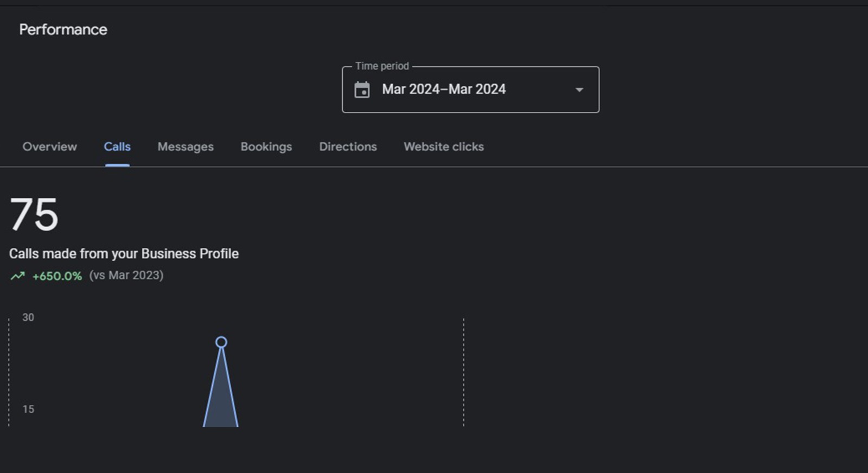The height and width of the screenshot is (473, 868).
Task: Click the Time period field label
Action: [382, 66]
